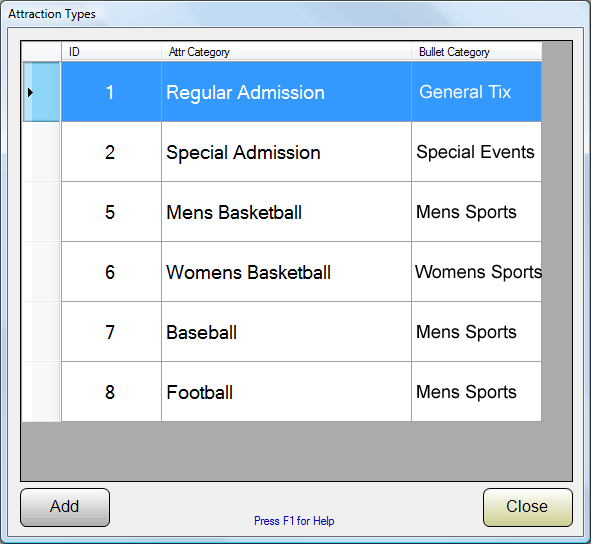This screenshot has height=544, width=591.
Task: Select the row header for Baseball row
Action: 41,332
